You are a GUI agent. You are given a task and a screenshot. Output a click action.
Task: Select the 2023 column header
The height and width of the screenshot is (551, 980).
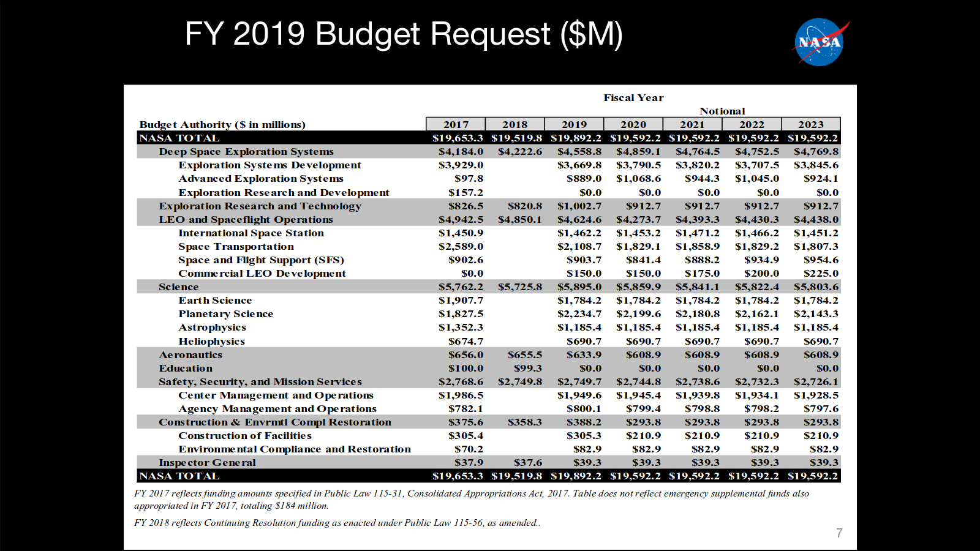pyautogui.click(x=811, y=124)
